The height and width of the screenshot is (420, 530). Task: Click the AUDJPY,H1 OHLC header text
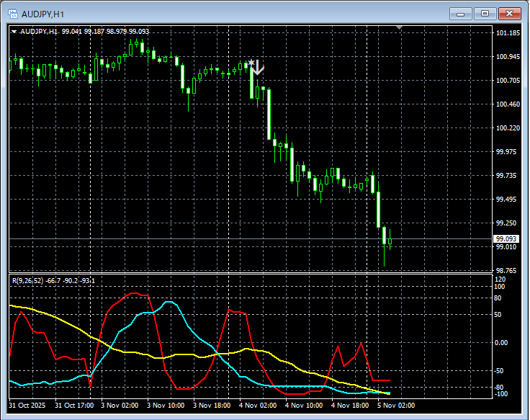[84, 31]
